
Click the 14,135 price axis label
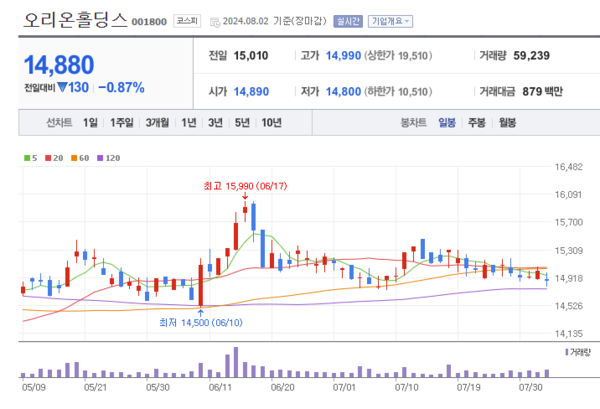pos(569,334)
